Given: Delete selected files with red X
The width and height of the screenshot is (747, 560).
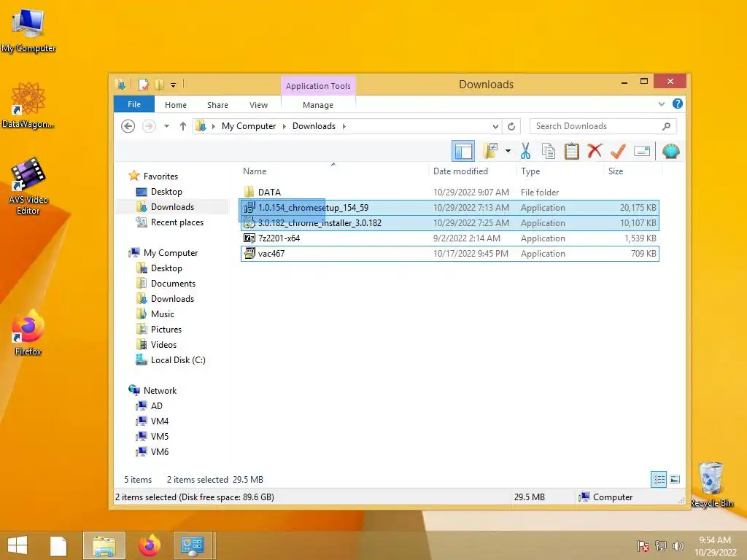Looking at the screenshot, I should click(595, 152).
